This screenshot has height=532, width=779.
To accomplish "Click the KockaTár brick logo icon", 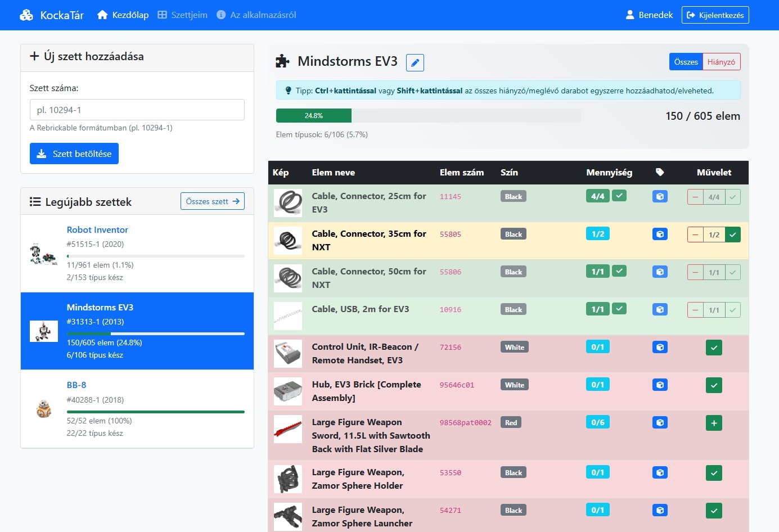I will point(26,15).
